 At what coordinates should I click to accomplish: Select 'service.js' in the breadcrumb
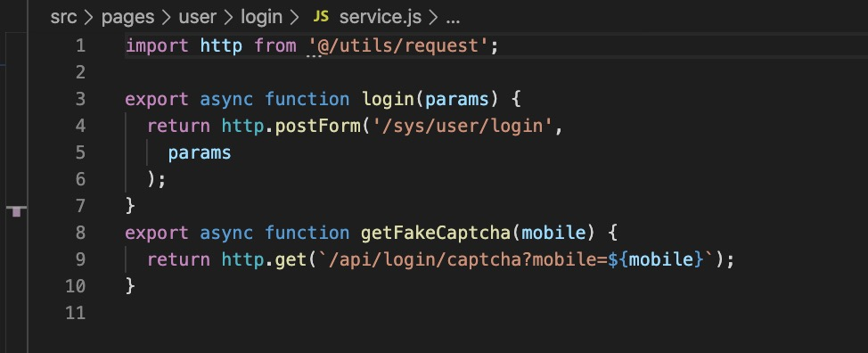click(x=381, y=18)
